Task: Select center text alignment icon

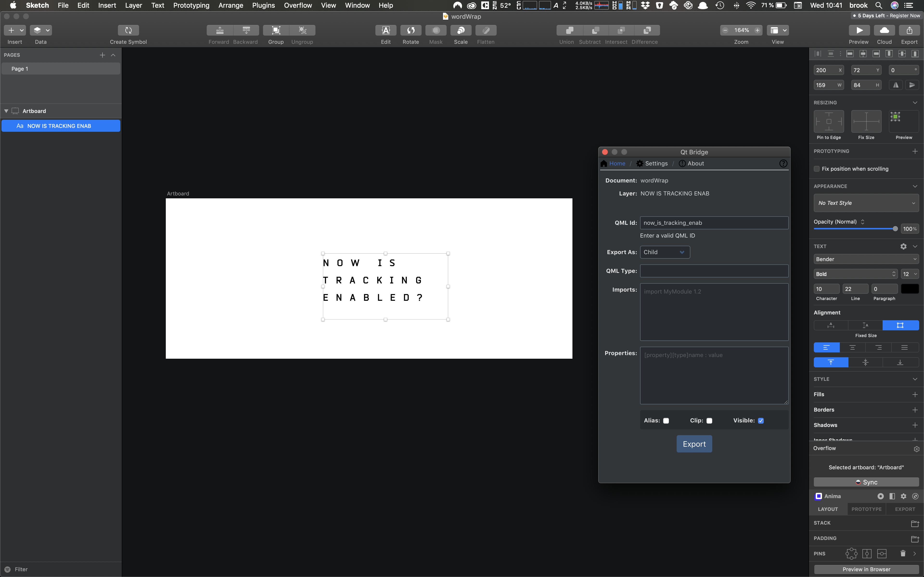Action: click(852, 347)
